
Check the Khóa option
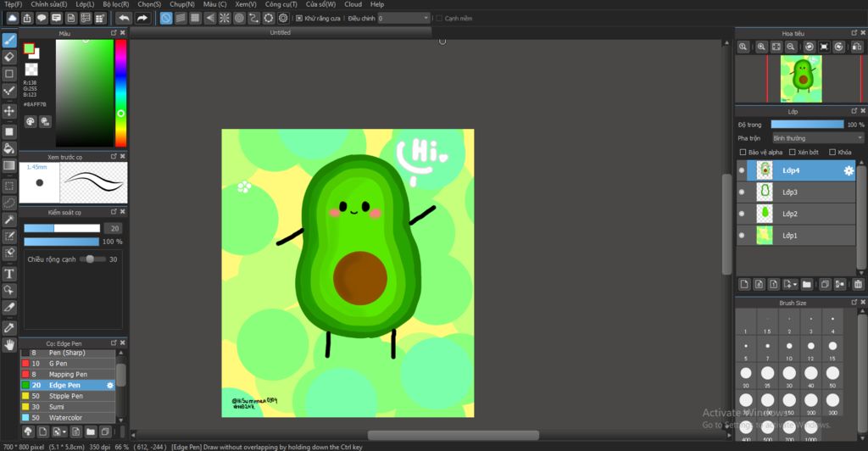[x=832, y=153]
